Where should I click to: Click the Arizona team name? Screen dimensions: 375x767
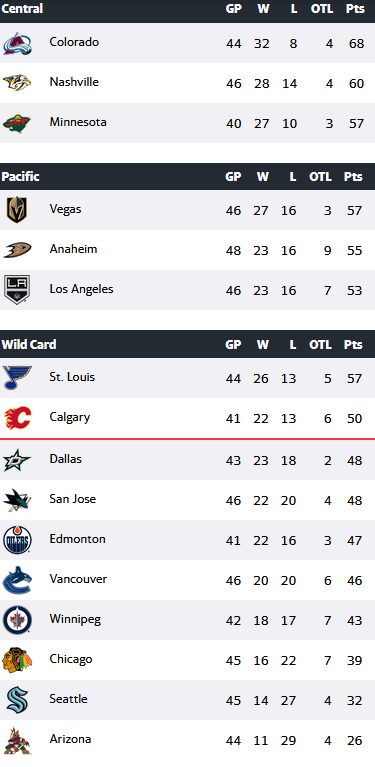[x=70, y=739]
